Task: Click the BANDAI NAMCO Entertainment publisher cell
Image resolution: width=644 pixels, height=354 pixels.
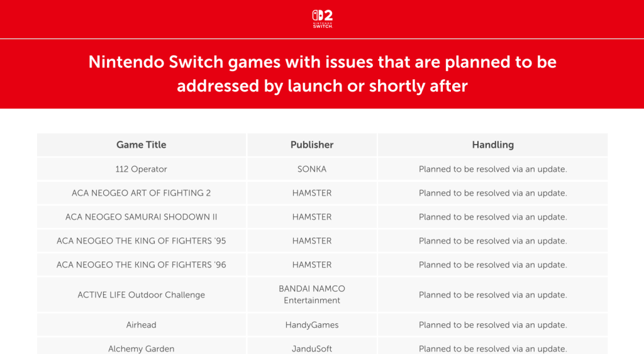Action: [x=312, y=294]
